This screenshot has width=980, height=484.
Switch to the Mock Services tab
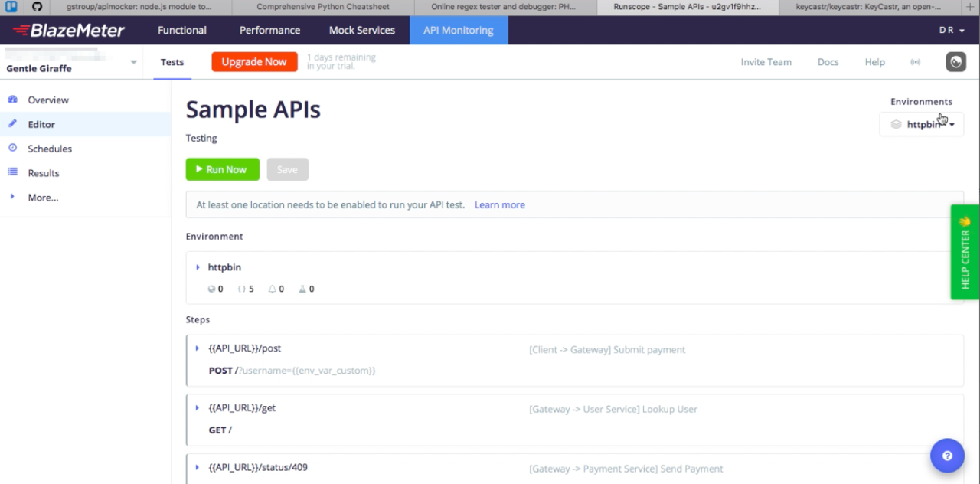pyautogui.click(x=361, y=31)
